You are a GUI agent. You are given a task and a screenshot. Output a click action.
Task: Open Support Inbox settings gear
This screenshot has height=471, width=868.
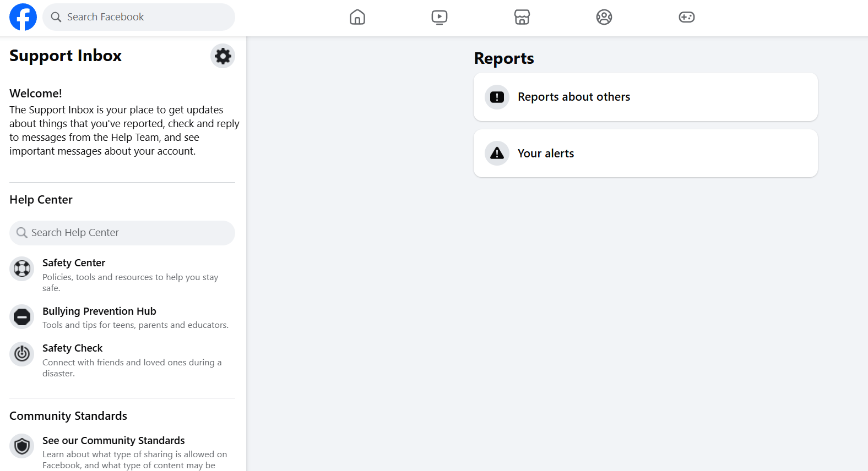[223, 56]
